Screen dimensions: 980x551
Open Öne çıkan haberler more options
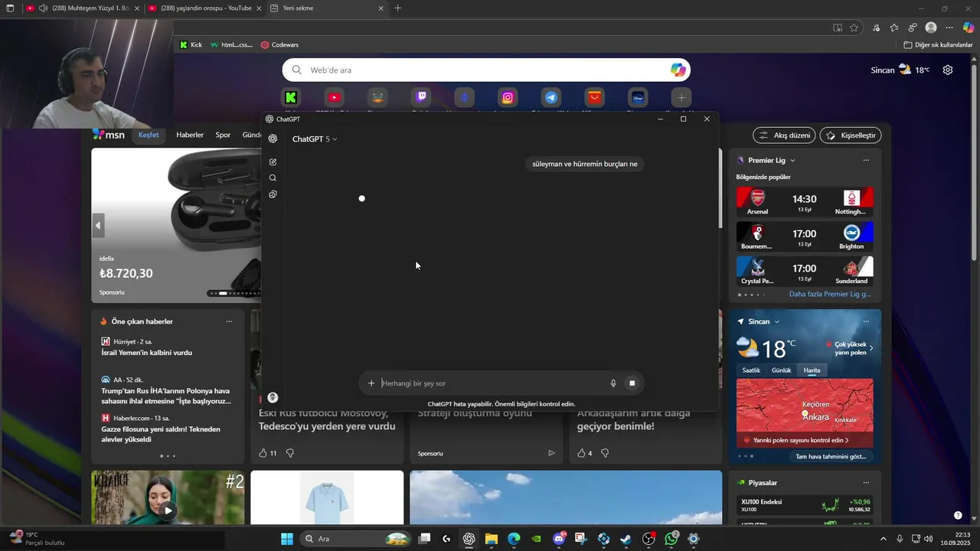229,321
